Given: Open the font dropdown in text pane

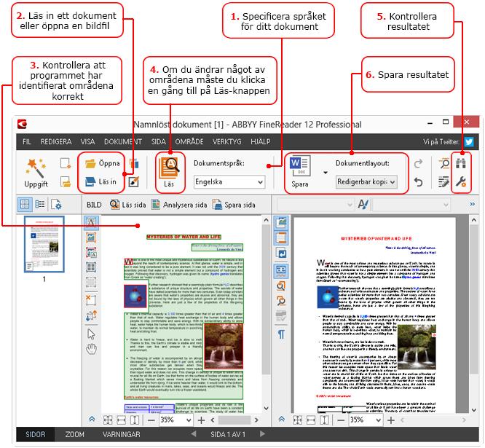Looking at the screenshot, I should click(x=411, y=204).
